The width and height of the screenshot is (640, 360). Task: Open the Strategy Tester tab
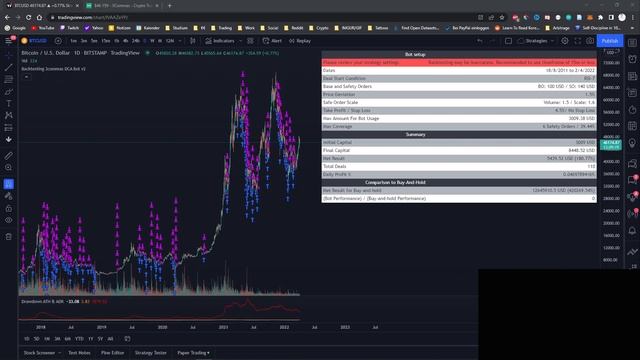pos(151,353)
